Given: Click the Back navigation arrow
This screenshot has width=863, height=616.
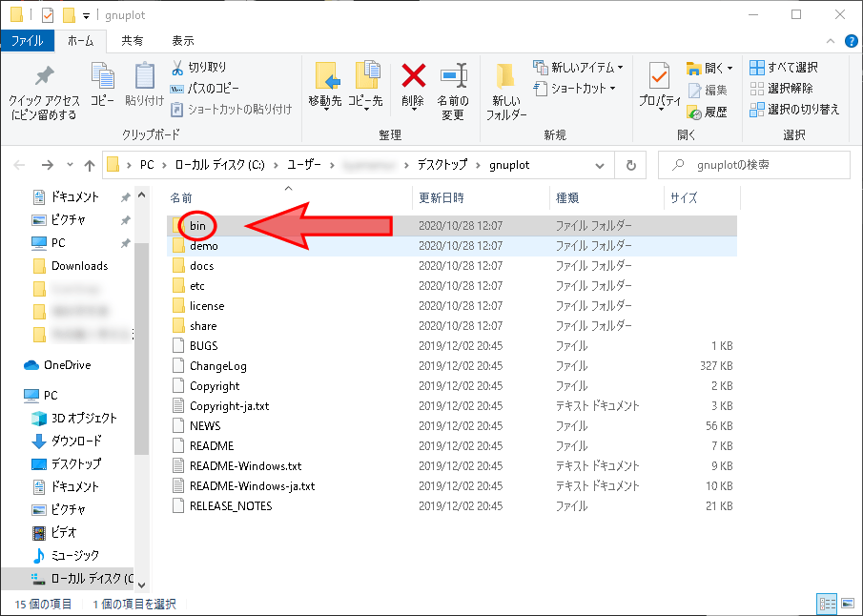Looking at the screenshot, I should pyautogui.click(x=19, y=165).
